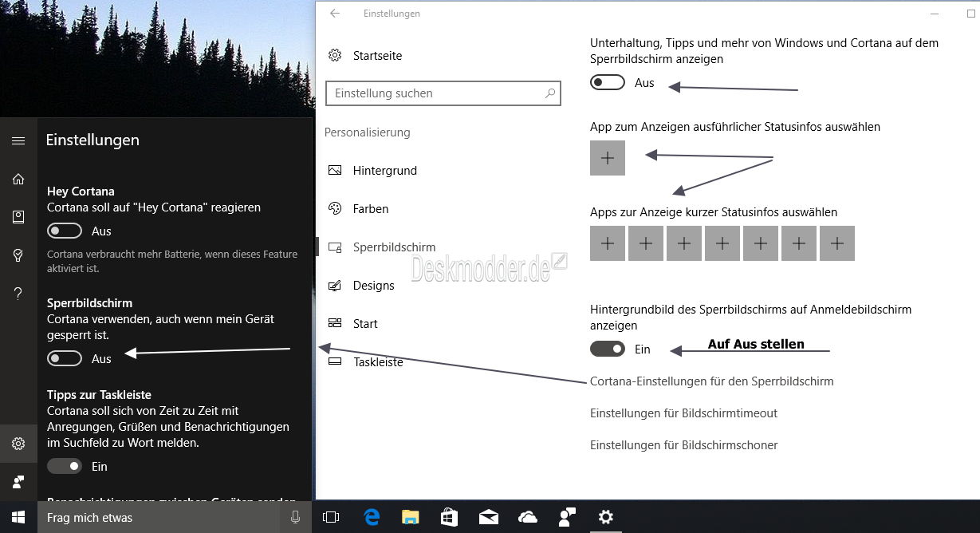Open Einstellungen für Bildschirmtimeout link

pos(683,413)
